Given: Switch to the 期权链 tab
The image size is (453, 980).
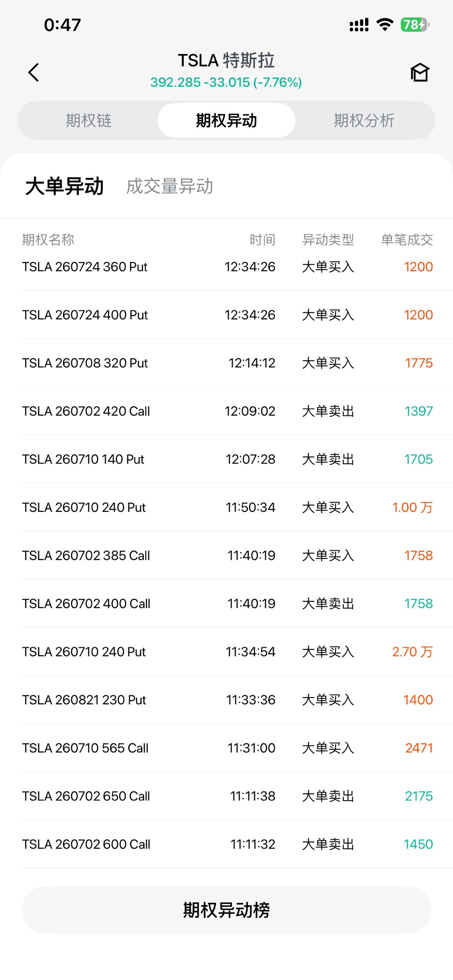Looking at the screenshot, I should point(89,121).
